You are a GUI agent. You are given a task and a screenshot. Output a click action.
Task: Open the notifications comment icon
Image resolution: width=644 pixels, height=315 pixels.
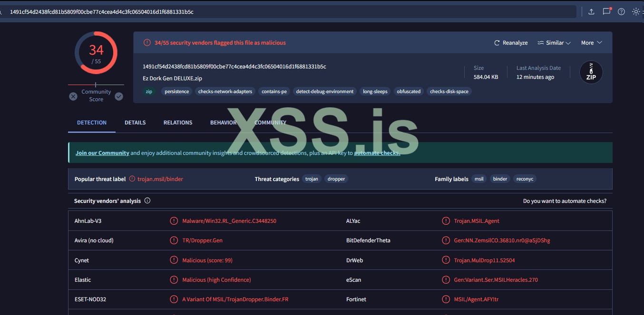[x=606, y=11]
